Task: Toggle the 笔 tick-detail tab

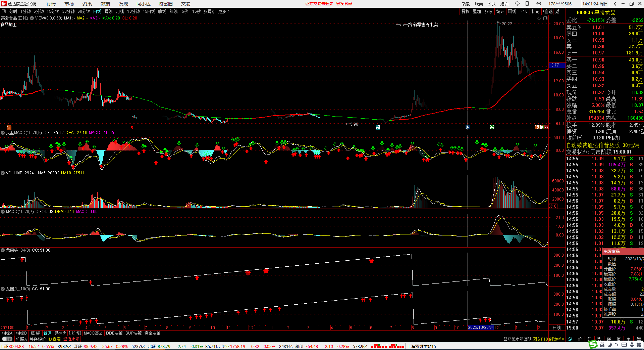Action: tap(570, 339)
